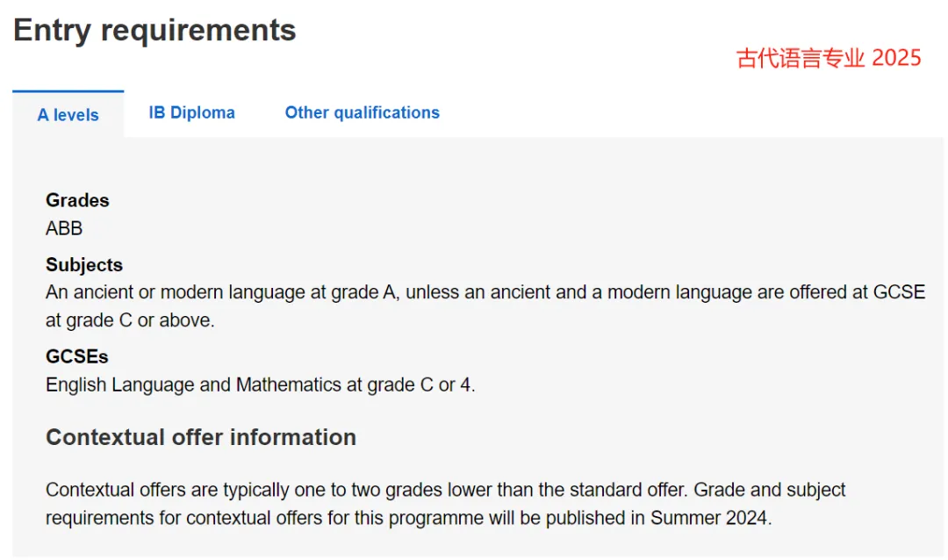The width and height of the screenshot is (948, 560).
Task: Click the 'at grade C or above' line
Action: 130,319
